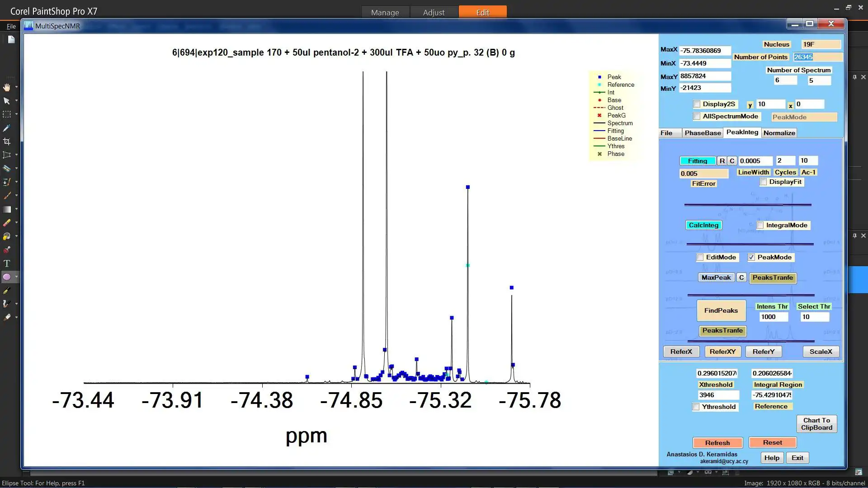Choose the Dropper tool
The image size is (868, 488).
[x=7, y=128]
